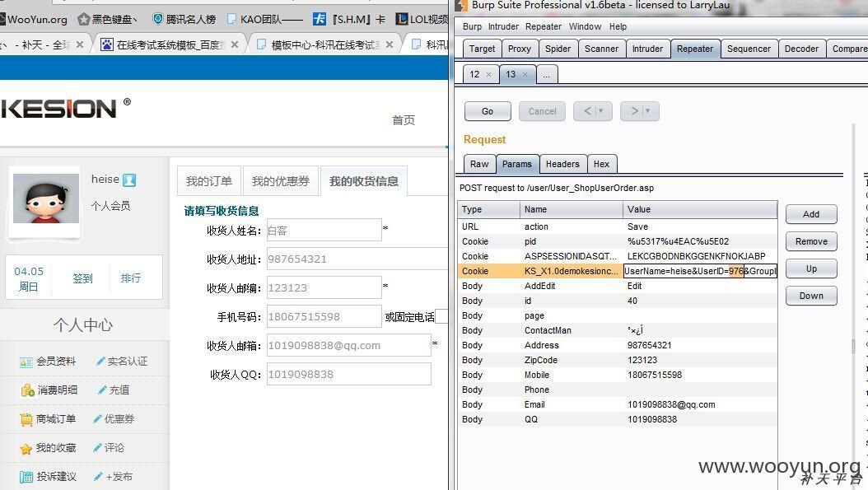Click the 收货人姓名 name field
The image size is (868, 490).
324,231
